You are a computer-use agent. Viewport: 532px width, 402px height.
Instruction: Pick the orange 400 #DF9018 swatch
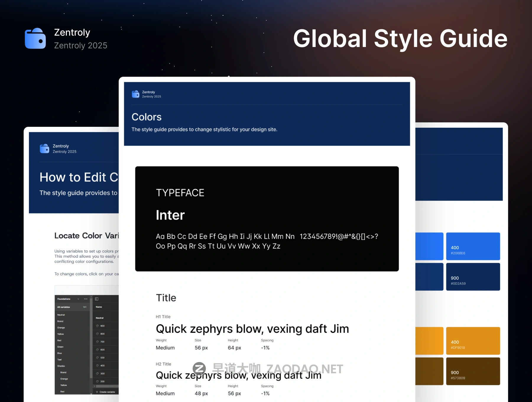[x=473, y=341]
